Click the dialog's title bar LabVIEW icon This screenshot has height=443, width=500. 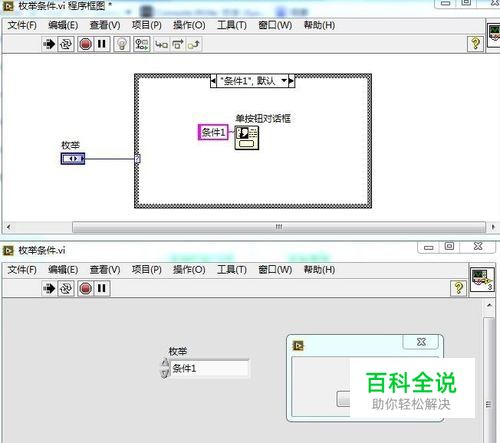click(x=298, y=346)
